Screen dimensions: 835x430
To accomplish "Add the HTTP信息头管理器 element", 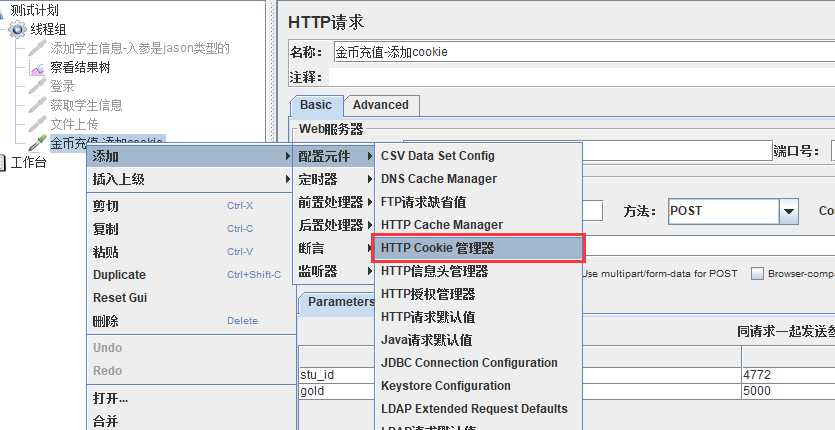I will (x=478, y=271).
